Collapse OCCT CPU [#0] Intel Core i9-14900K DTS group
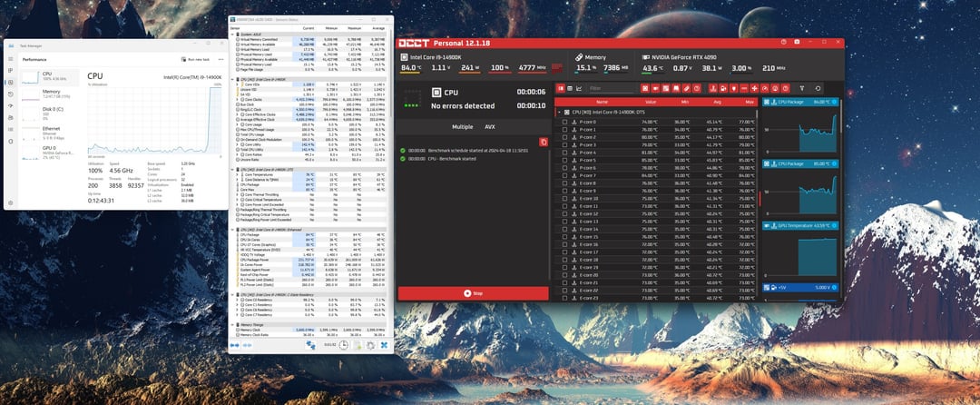The image size is (980, 405). coord(559,112)
